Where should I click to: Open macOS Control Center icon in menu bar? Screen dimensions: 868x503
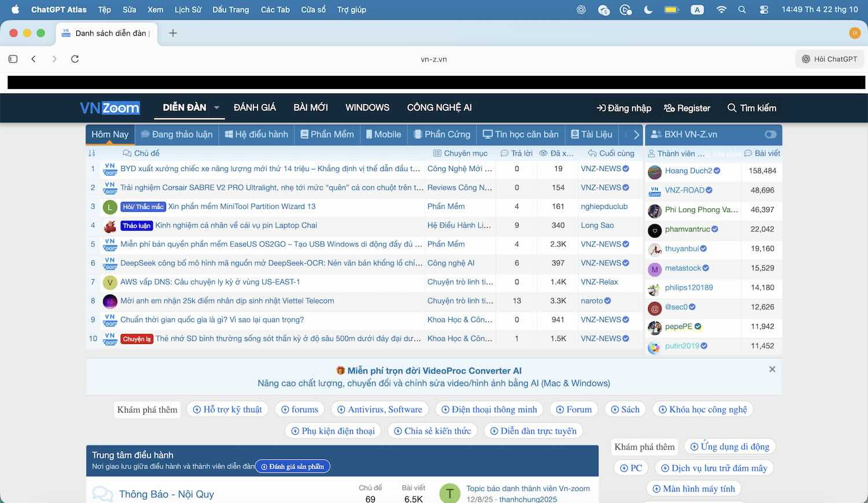[x=764, y=10]
